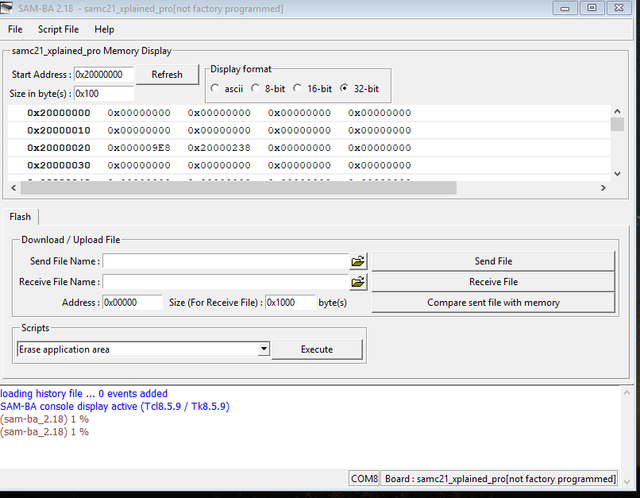Image resolution: width=640 pixels, height=498 pixels.
Task: Open the File menu
Action: click(15, 30)
